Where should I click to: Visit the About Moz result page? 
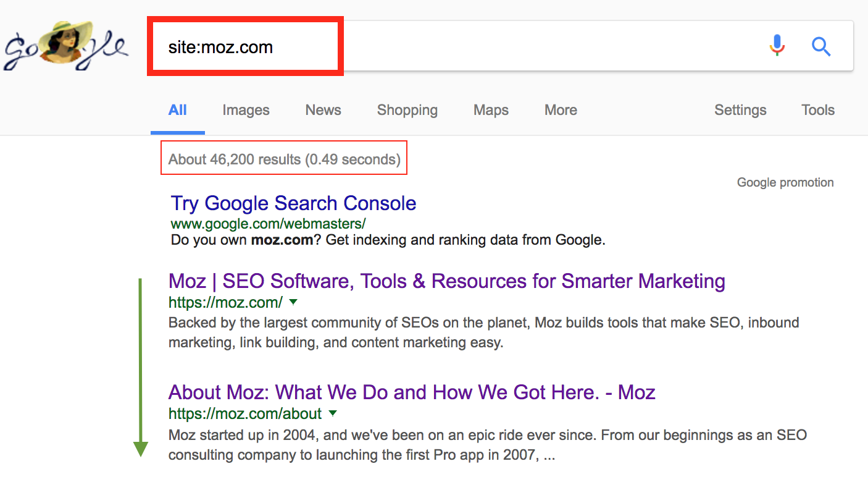click(412, 392)
